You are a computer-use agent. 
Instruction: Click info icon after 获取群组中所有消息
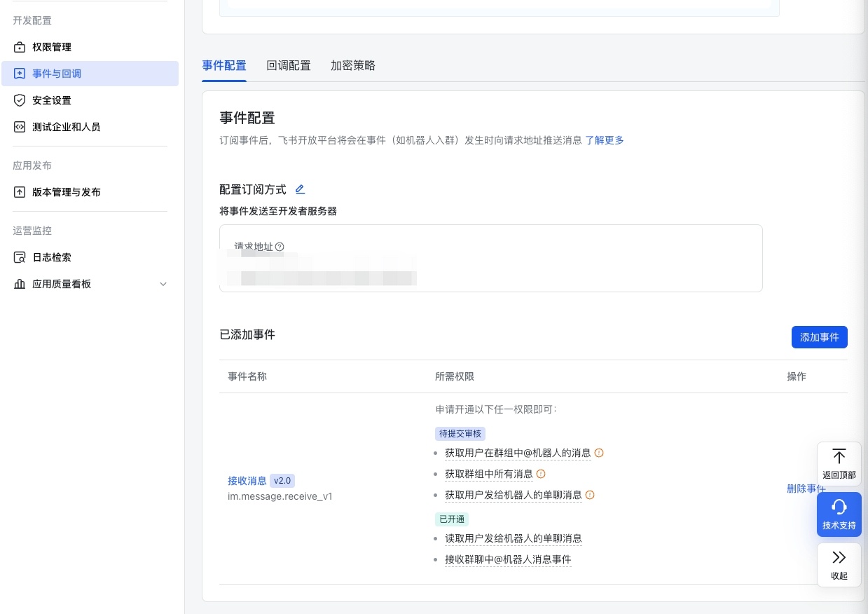pos(541,474)
